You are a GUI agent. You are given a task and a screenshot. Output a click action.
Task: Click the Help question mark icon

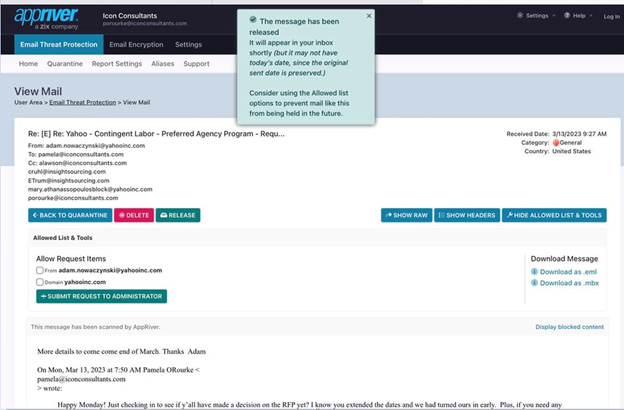pyautogui.click(x=567, y=15)
